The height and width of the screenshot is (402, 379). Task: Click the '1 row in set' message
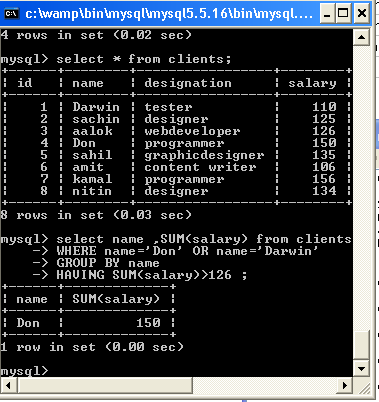92,347
